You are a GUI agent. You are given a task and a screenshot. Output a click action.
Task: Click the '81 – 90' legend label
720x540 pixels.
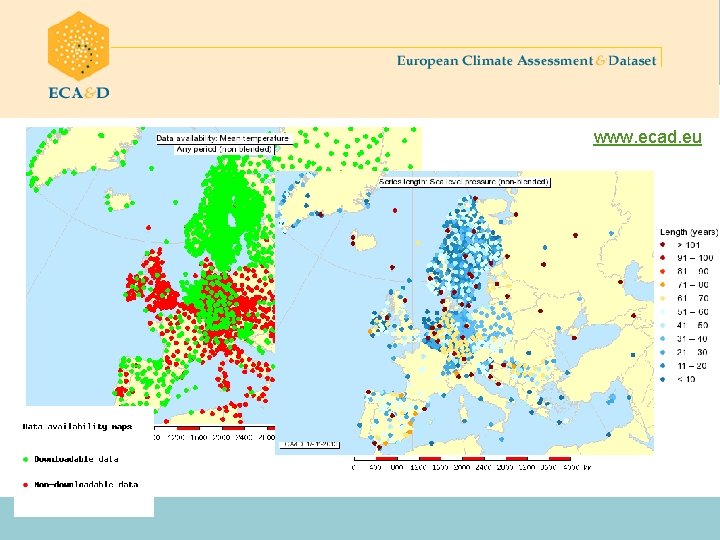click(692, 271)
